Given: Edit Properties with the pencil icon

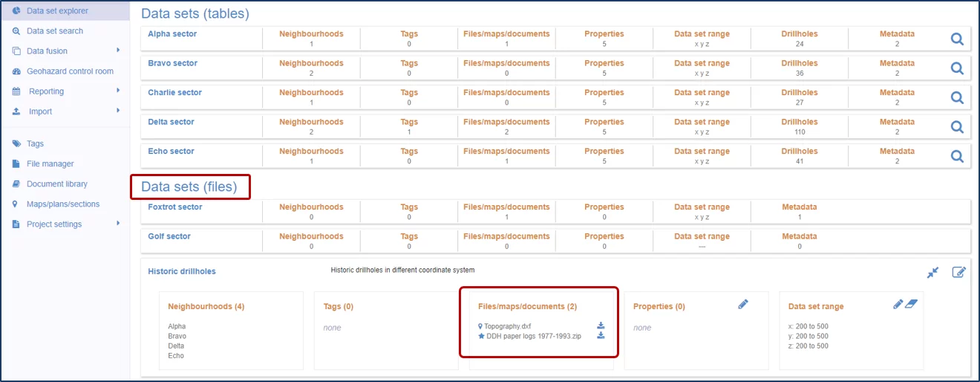Looking at the screenshot, I should [x=743, y=305].
